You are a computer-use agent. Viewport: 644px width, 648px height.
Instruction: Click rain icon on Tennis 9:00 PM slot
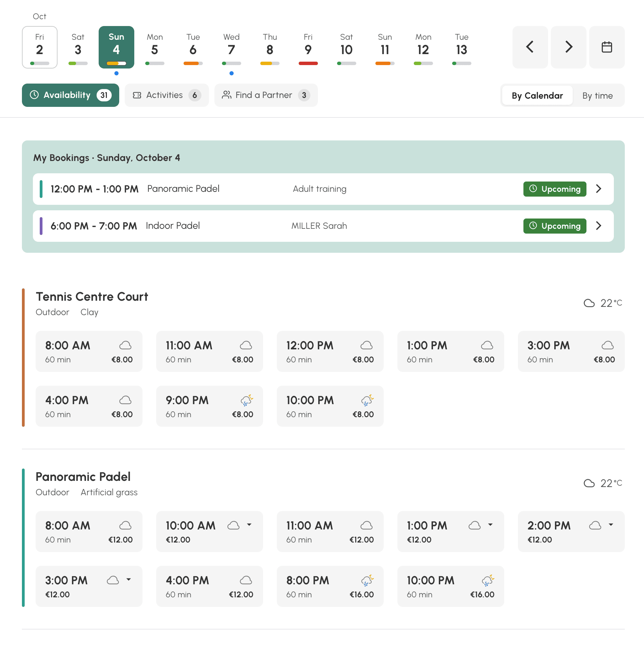(247, 400)
